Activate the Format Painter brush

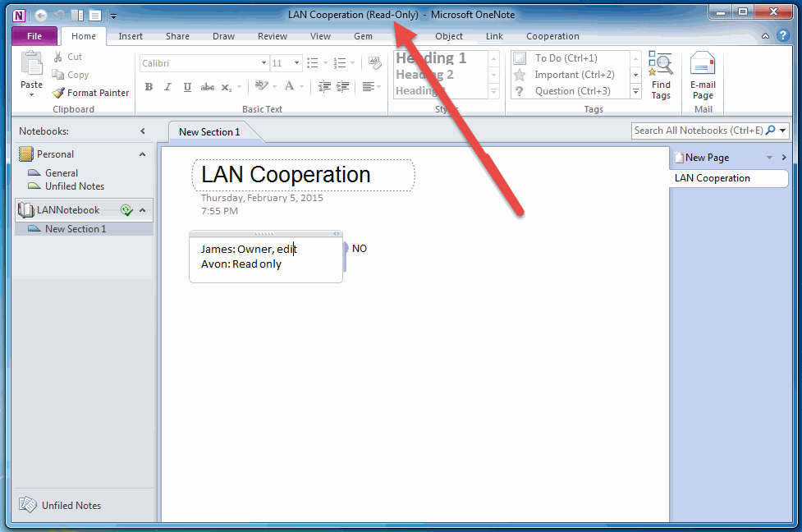point(91,93)
